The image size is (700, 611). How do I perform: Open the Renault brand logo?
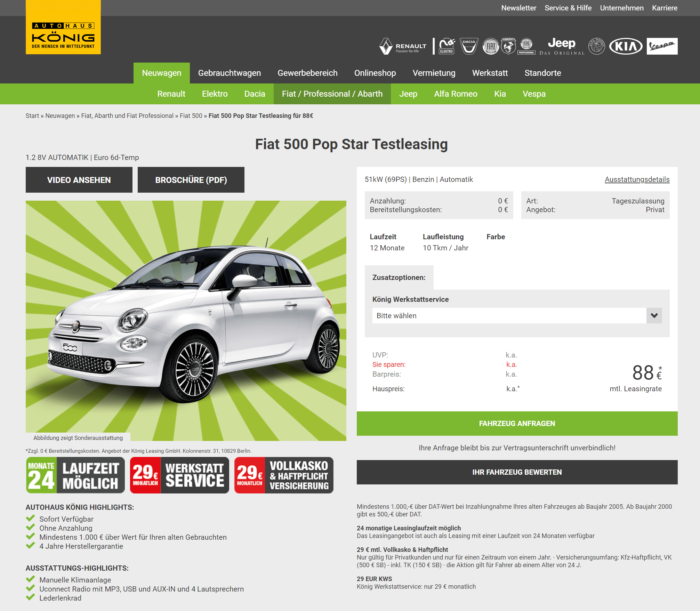tap(403, 46)
